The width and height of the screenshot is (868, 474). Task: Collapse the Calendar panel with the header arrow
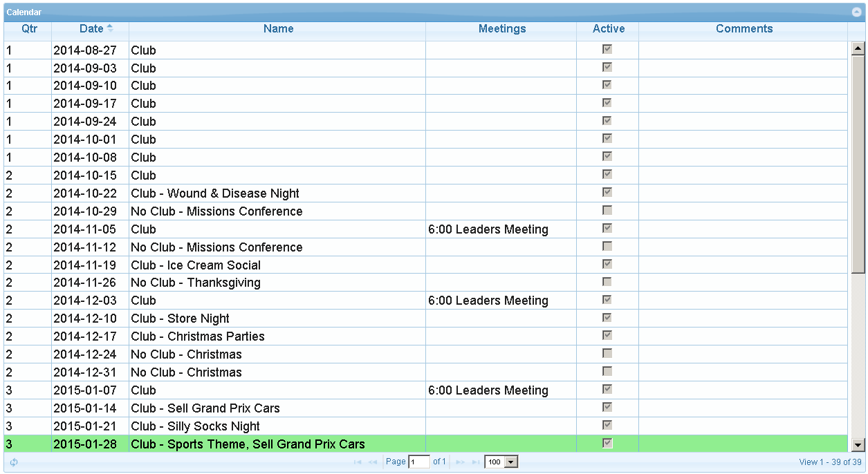(x=856, y=12)
